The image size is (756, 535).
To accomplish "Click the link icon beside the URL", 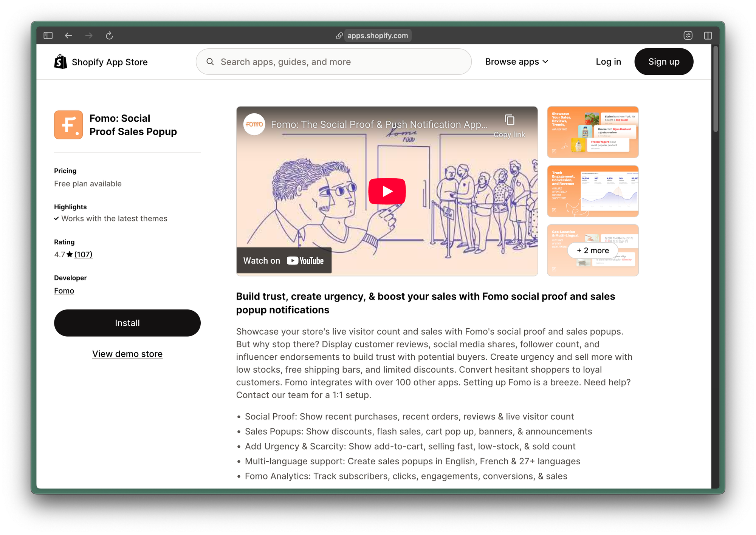I will click(339, 36).
